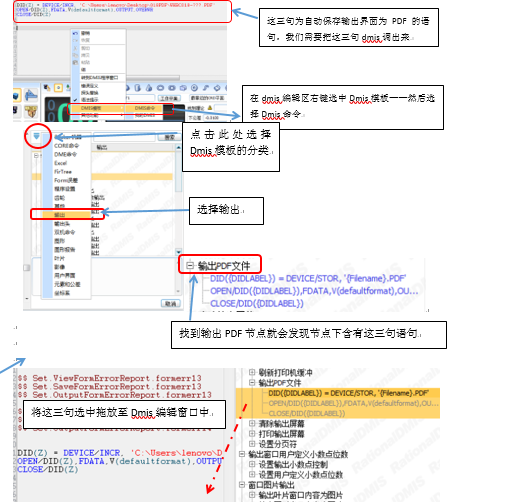This screenshot has width=530, height=502.
Task: Click the scroll-down arrow of the template list
Action: coord(178,252)
